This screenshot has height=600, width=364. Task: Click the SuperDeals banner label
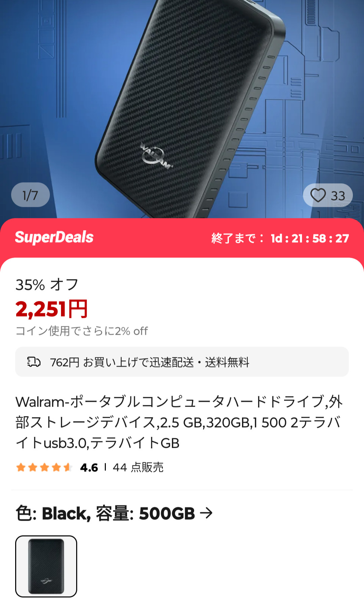pyautogui.click(x=54, y=237)
